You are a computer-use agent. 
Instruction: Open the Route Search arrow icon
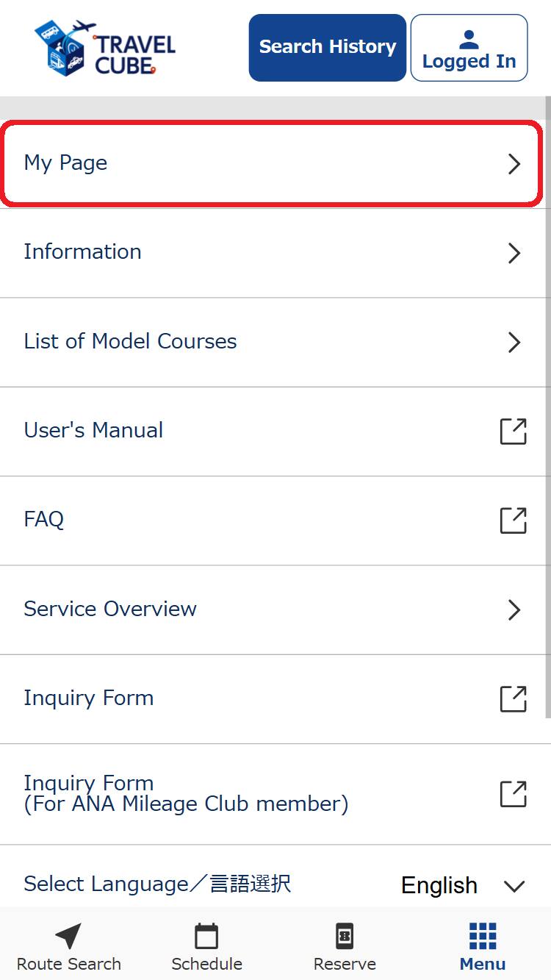[68, 936]
